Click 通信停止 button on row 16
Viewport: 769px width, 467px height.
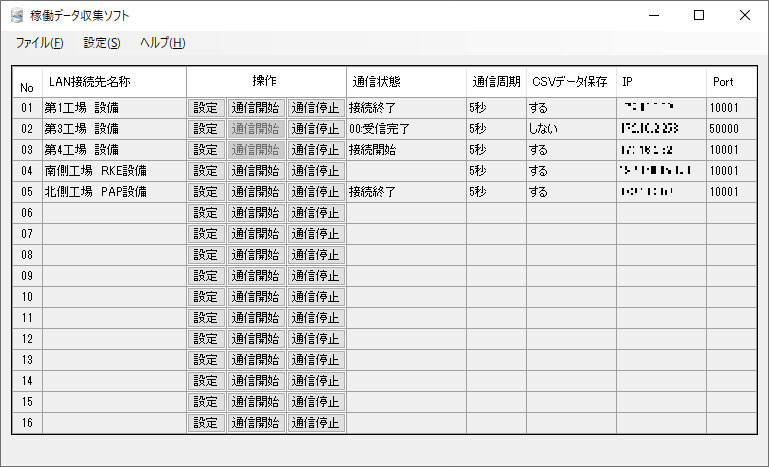316,423
